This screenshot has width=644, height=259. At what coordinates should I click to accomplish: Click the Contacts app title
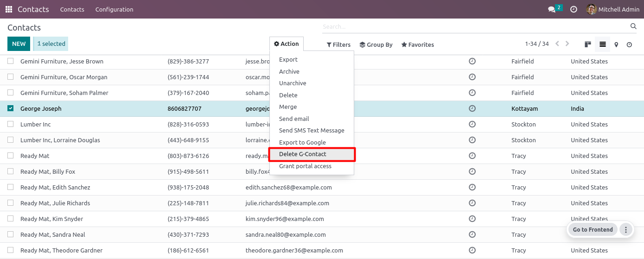pyautogui.click(x=33, y=9)
